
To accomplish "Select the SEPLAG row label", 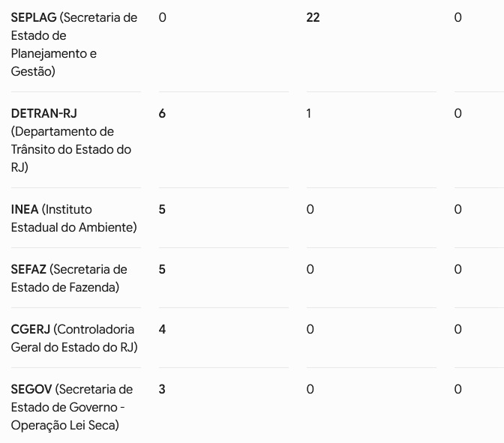I will point(74,44).
